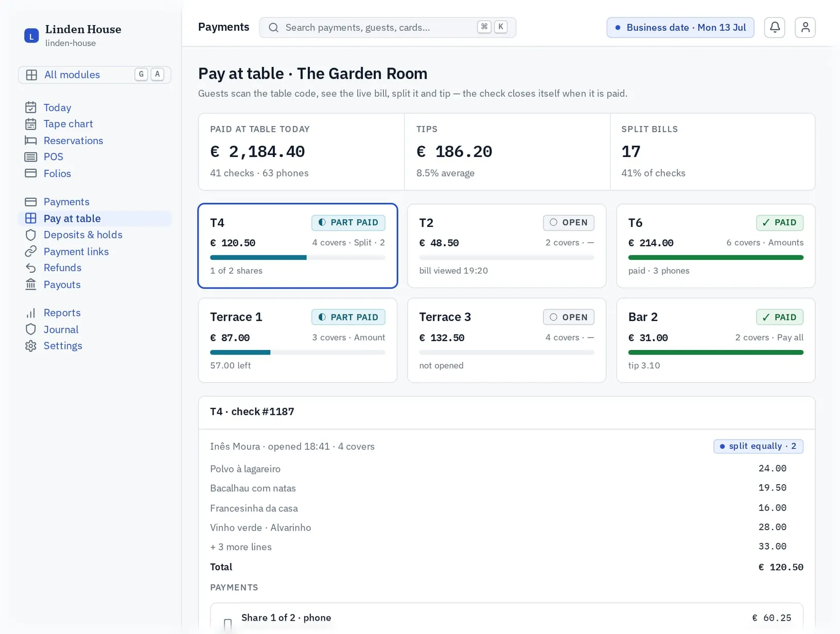Click the Payouts bank icon
The width and height of the screenshot is (840, 634).
tap(31, 284)
